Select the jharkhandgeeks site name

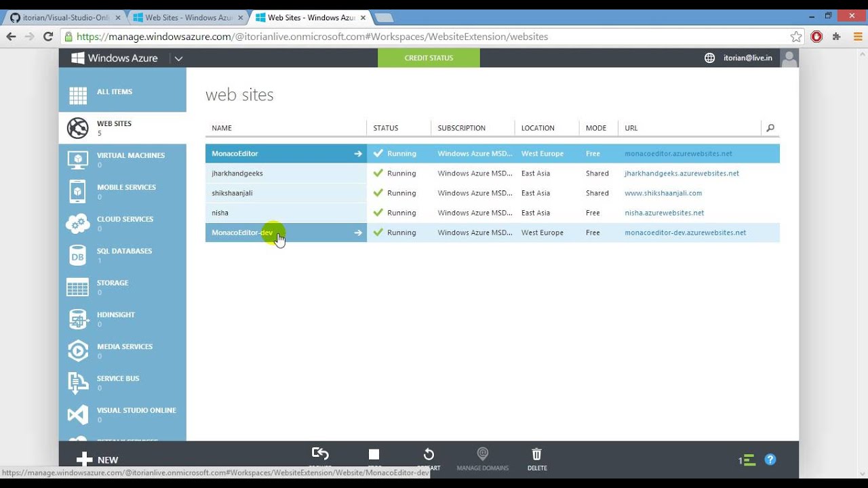coord(237,174)
